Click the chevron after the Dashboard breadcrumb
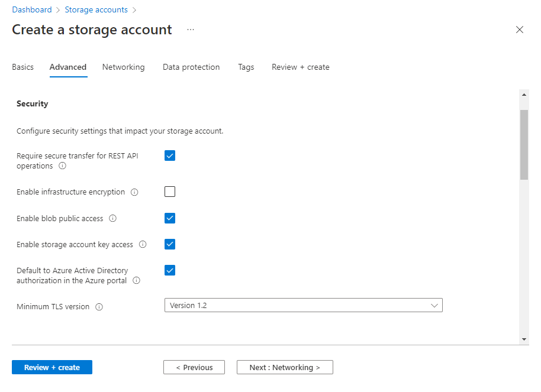 click(56, 9)
